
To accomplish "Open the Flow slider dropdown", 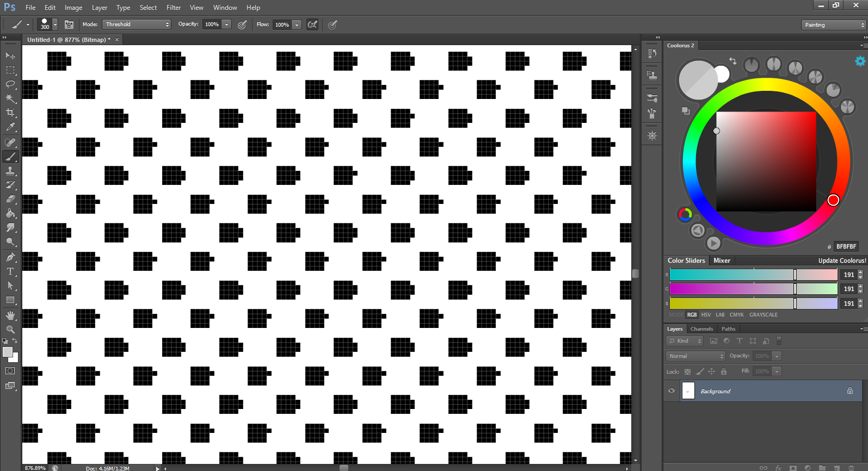I will tap(297, 24).
